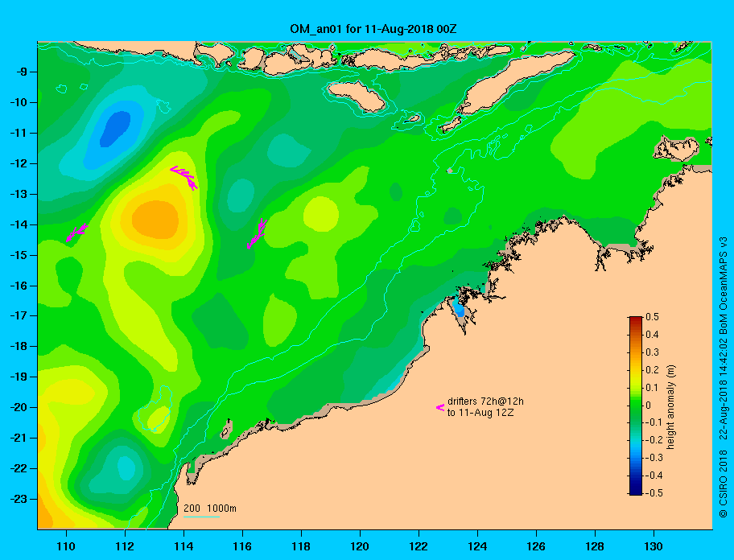The width and height of the screenshot is (734, 560).
Task: Click latitude tick label -11
Action: point(19,133)
